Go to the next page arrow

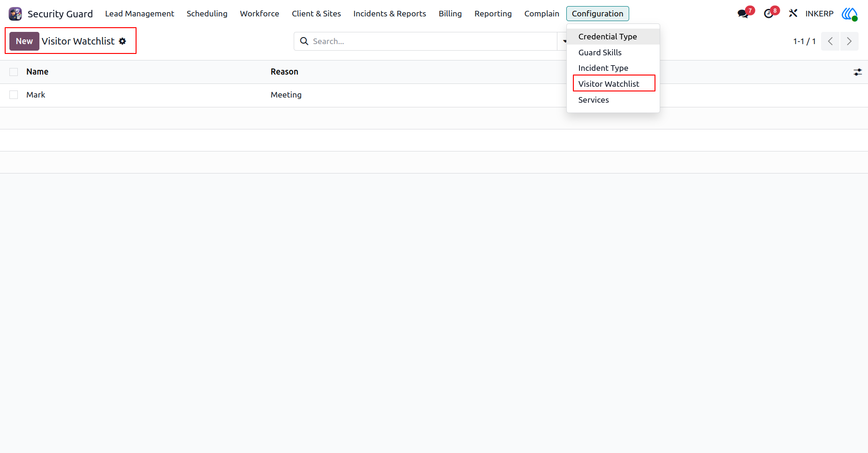(849, 41)
